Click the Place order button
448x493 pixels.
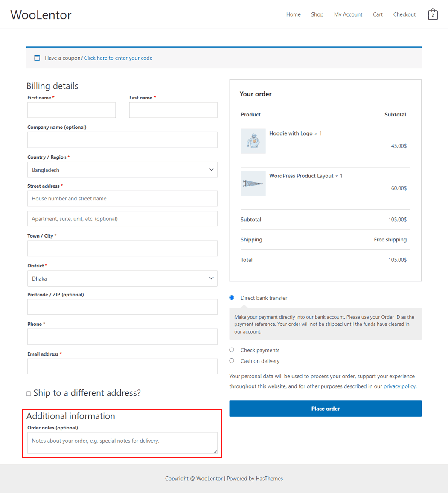[325, 409]
